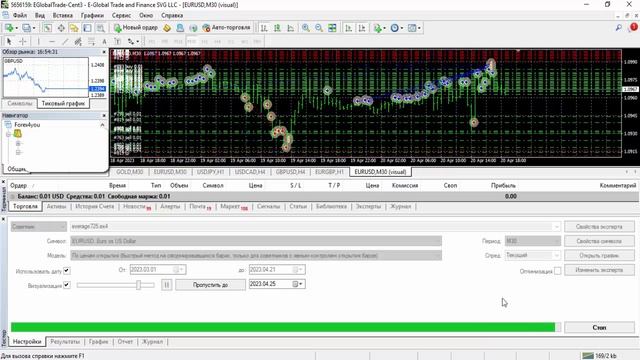Toggle the Market Watch window icon
The width and height of the screenshot is (640, 360).
point(48,28)
